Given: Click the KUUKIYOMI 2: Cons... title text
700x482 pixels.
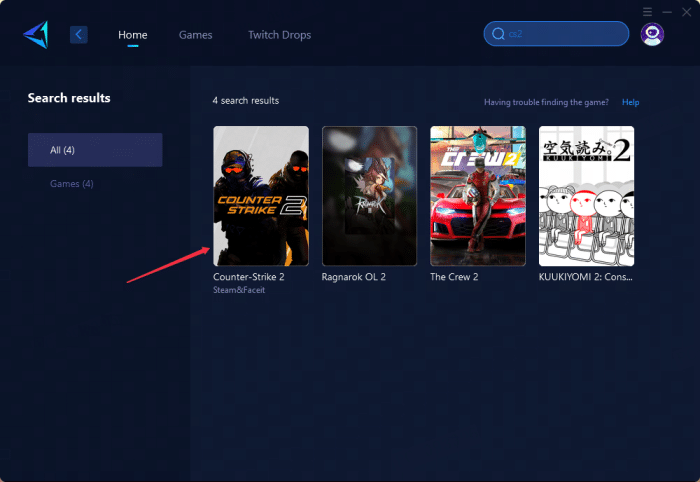Looking at the screenshot, I should (x=585, y=277).
